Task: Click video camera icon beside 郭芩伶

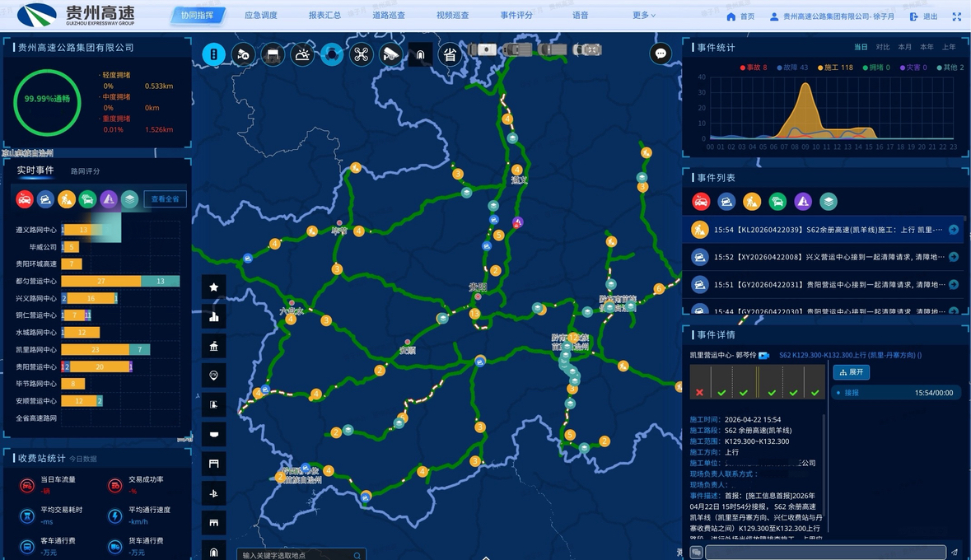Action: pyautogui.click(x=763, y=356)
